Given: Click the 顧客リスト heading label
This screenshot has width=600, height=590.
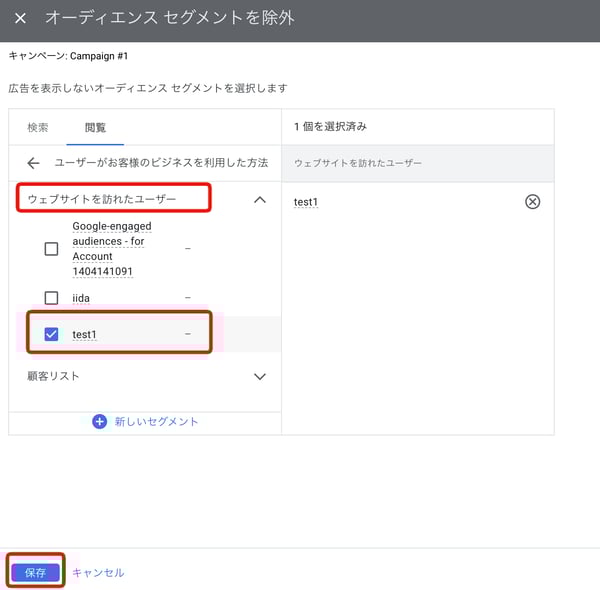Looking at the screenshot, I should pyautogui.click(x=54, y=377).
